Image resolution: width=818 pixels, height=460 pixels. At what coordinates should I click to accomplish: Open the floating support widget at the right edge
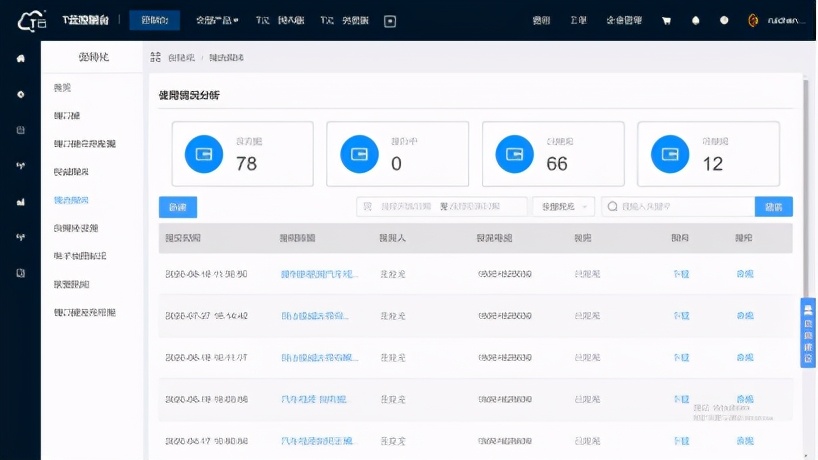click(808, 333)
